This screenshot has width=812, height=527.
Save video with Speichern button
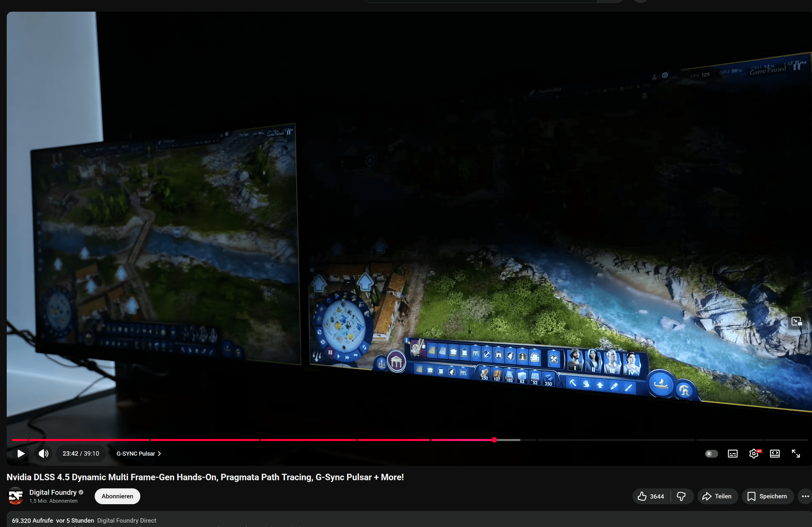tap(767, 496)
